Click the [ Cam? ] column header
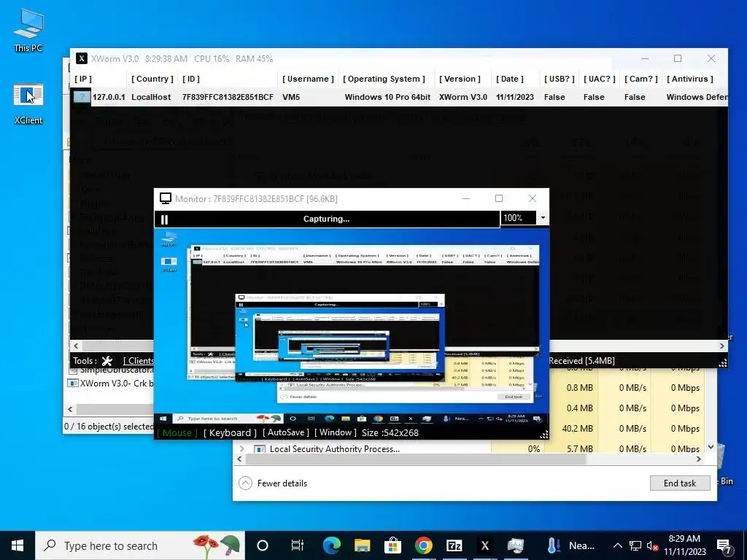747x560 pixels. click(x=640, y=79)
